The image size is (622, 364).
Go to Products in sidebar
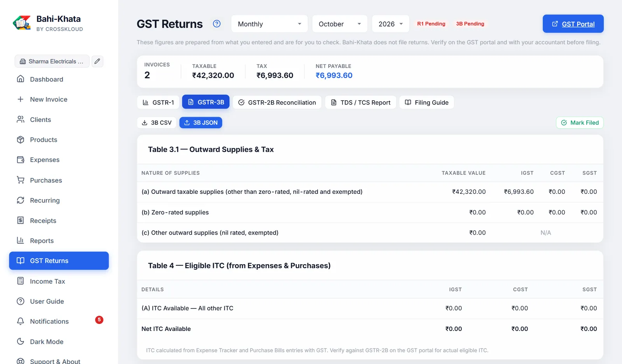point(59,140)
